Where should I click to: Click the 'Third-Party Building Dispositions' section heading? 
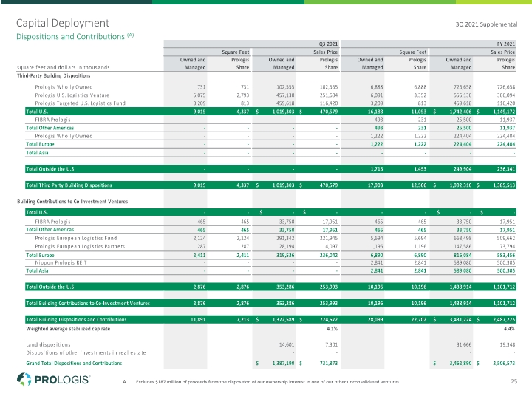pyautogui.click(x=54, y=75)
